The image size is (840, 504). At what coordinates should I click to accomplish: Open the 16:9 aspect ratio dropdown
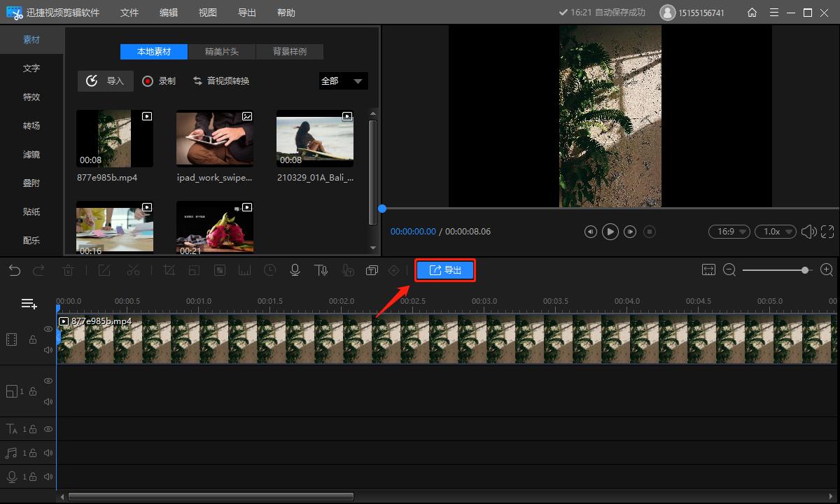[x=729, y=232]
